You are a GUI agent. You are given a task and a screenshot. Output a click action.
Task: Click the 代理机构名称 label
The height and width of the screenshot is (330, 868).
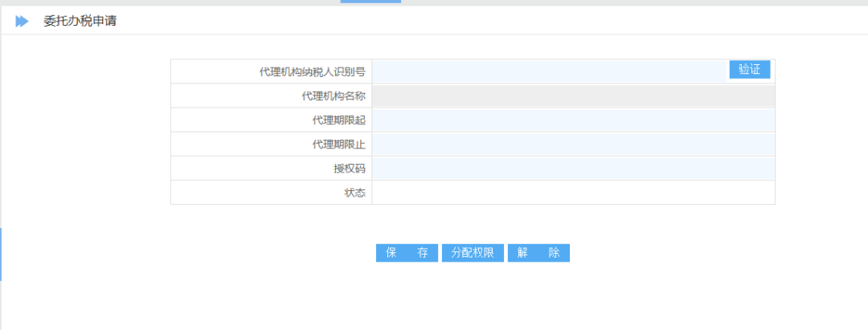point(328,96)
